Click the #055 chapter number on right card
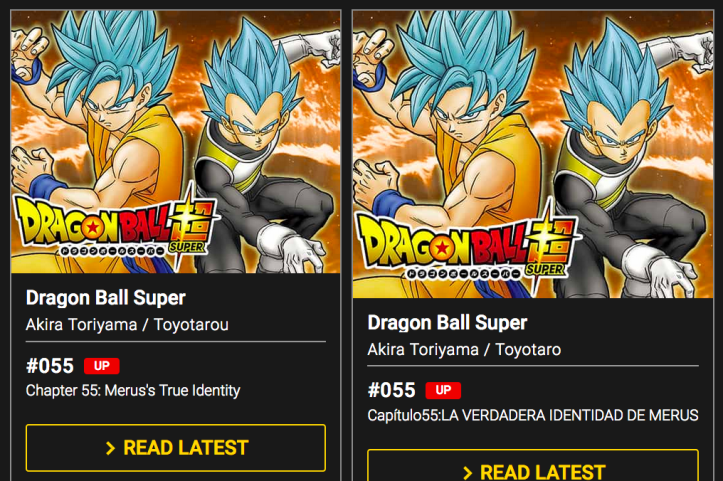 (391, 390)
